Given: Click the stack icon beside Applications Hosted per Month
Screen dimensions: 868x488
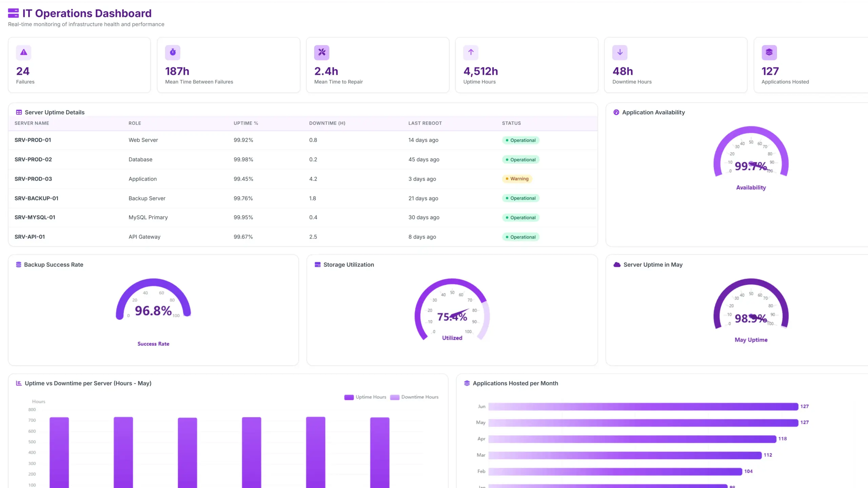Looking at the screenshot, I should [467, 383].
